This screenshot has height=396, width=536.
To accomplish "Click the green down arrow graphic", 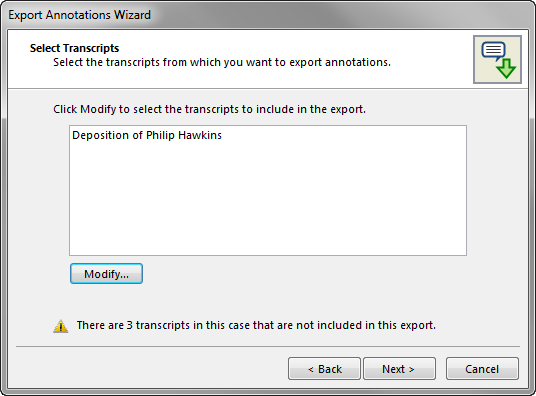I will 506,69.
